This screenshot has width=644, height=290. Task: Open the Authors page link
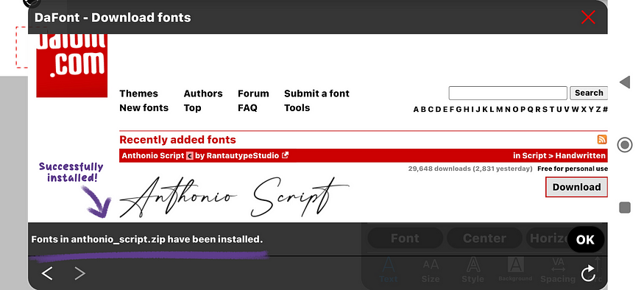pyautogui.click(x=203, y=93)
